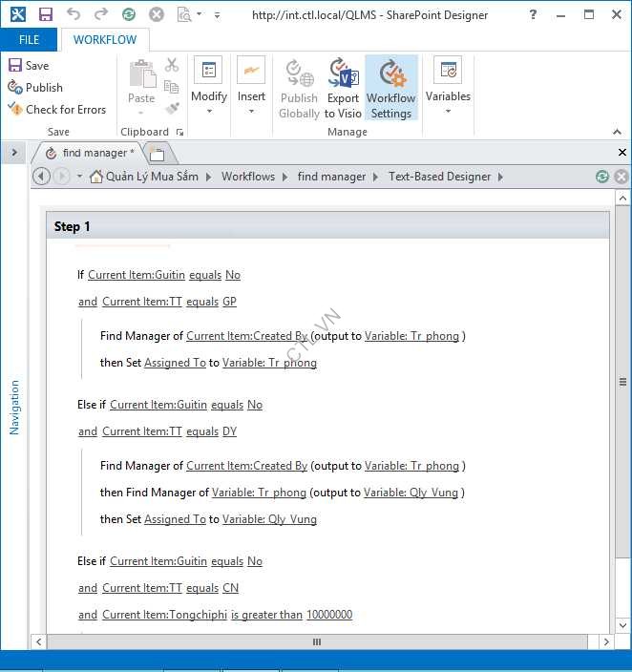Image resolution: width=632 pixels, height=672 pixels.
Task: Click the Refresh icon in breadcrumb bar
Action: [601, 177]
